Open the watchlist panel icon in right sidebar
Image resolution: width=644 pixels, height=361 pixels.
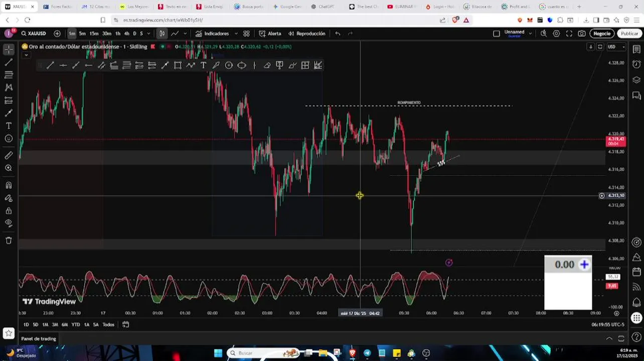636,50
